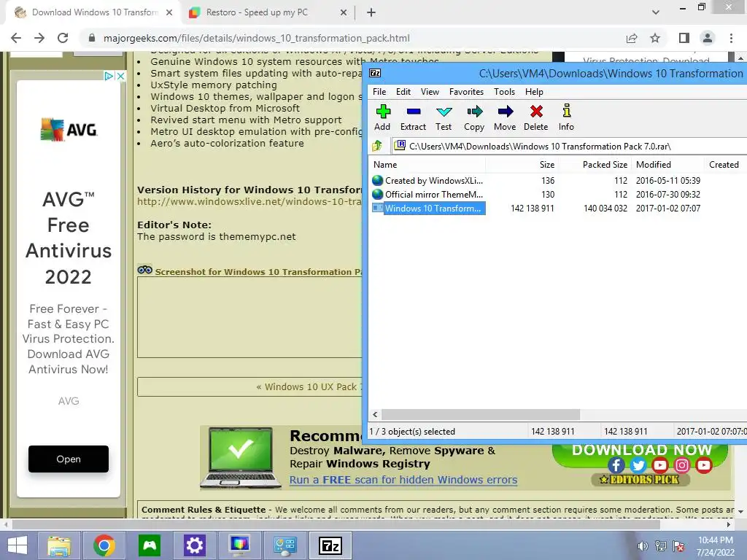Sort by the Name column header

427,165
